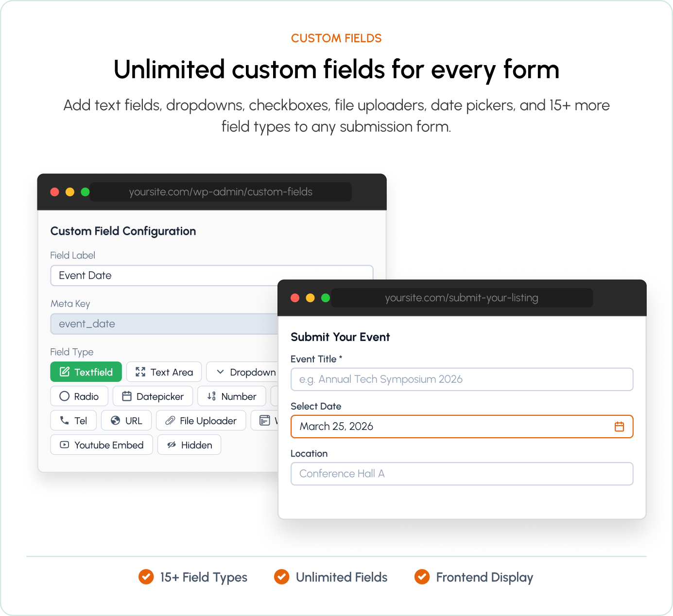Click the Field Label input Event Date

pyautogui.click(x=212, y=275)
